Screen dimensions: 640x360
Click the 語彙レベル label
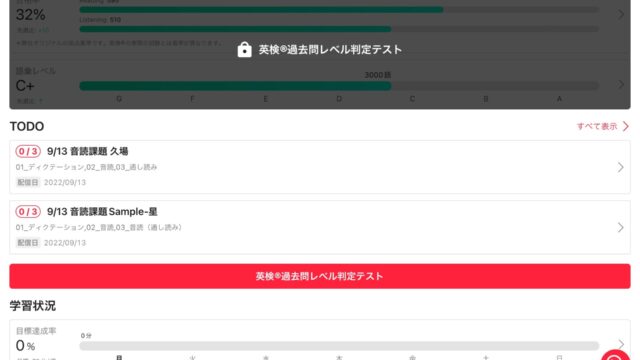(x=36, y=71)
